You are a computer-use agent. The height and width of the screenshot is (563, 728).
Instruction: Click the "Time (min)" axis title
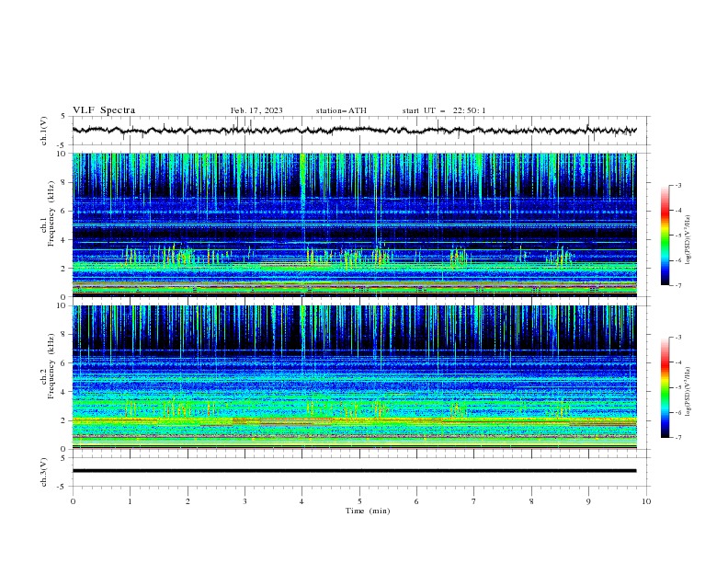368,511
